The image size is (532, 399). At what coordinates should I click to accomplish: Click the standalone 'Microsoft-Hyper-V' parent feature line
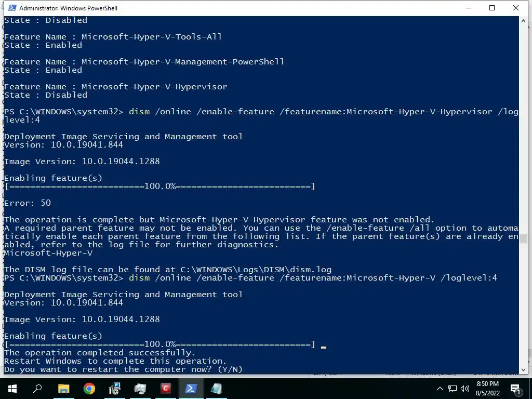[48, 253]
